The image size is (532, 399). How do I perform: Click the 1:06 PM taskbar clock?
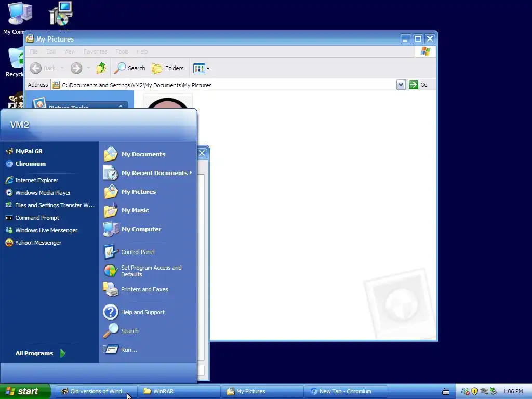pyautogui.click(x=513, y=392)
